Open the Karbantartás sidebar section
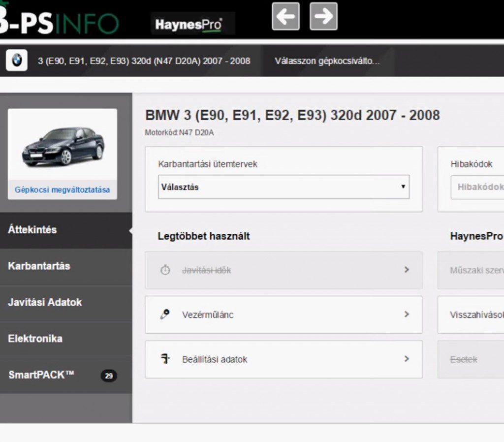This screenshot has height=442, width=504. (66, 266)
